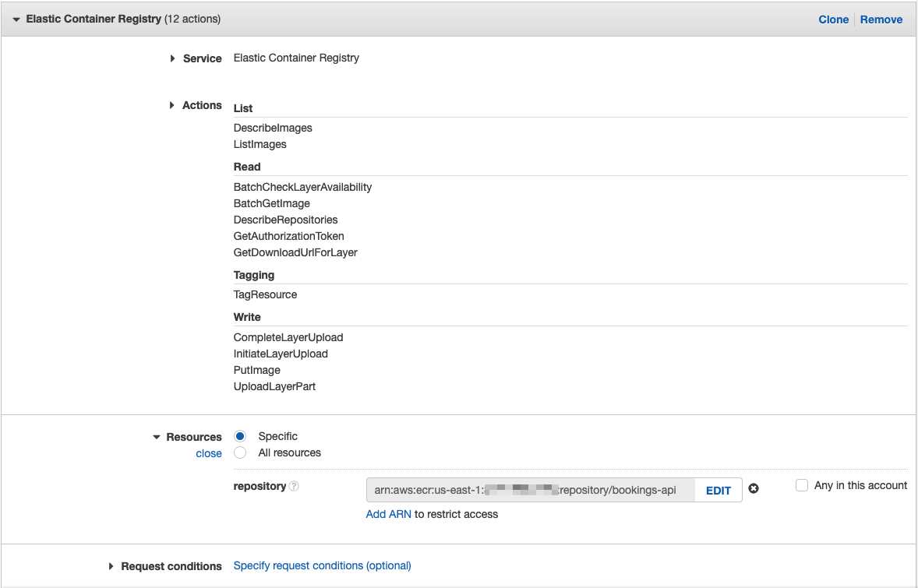918x588 pixels.
Task: Click the Write access level heading
Action: pyautogui.click(x=247, y=317)
